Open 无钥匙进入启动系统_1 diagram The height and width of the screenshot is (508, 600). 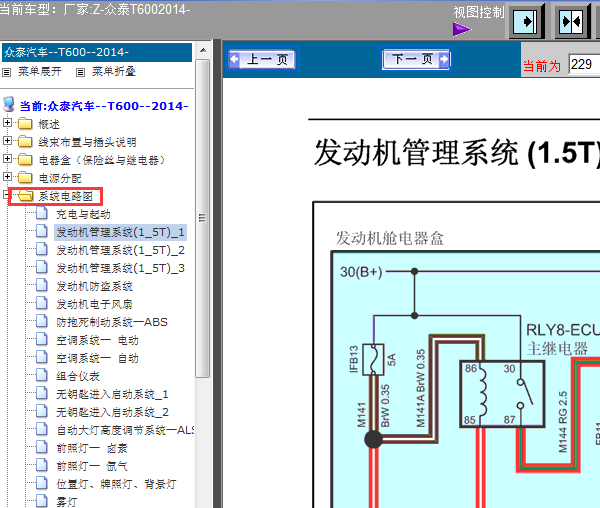[112, 394]
